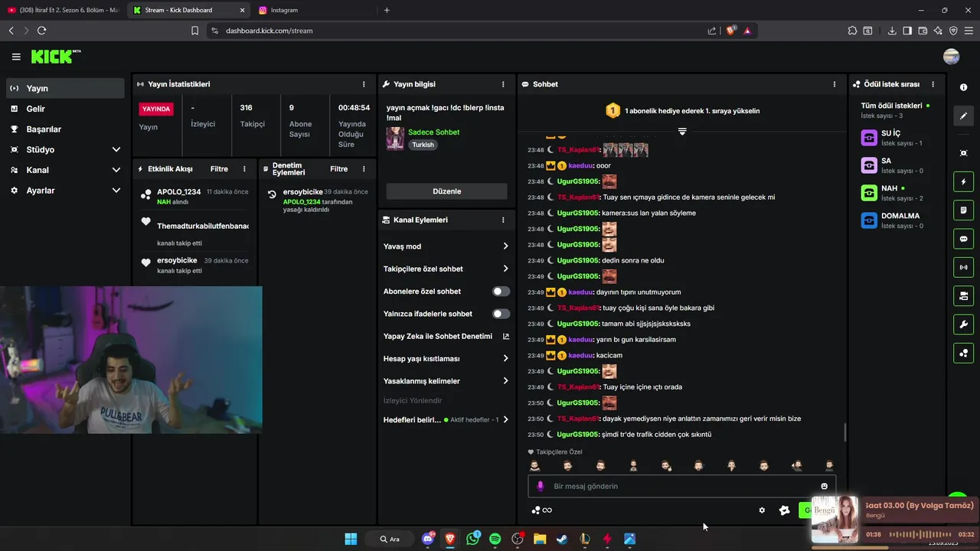This screenshot has height=551, width=980.
Task: Click the Sadece Sohbet category link
Action: point(433,132)
